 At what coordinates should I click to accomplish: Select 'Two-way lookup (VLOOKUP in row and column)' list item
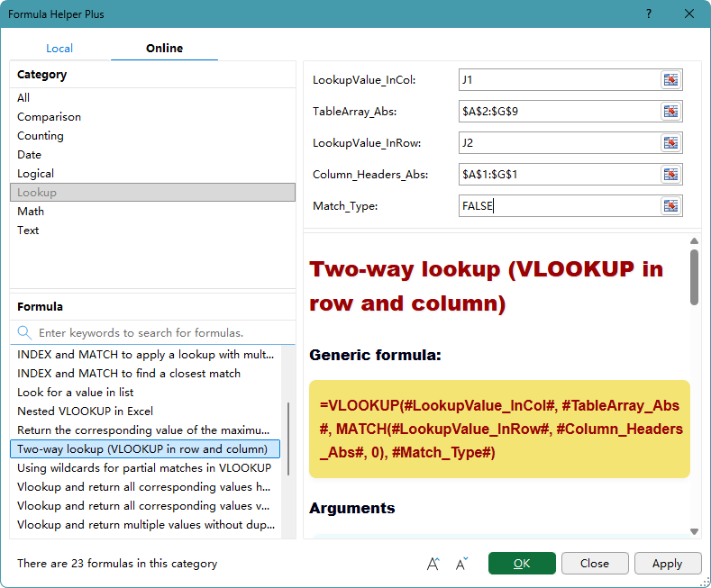coord(145,449)
